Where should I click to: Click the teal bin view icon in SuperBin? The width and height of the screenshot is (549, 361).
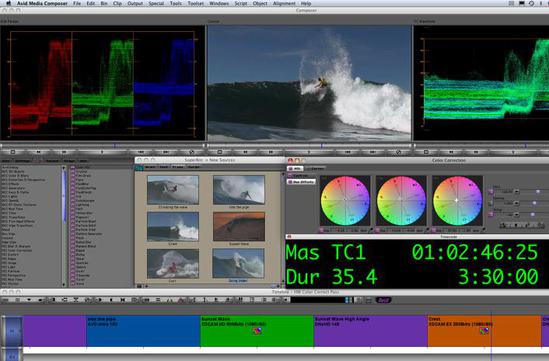pos(139,167)
